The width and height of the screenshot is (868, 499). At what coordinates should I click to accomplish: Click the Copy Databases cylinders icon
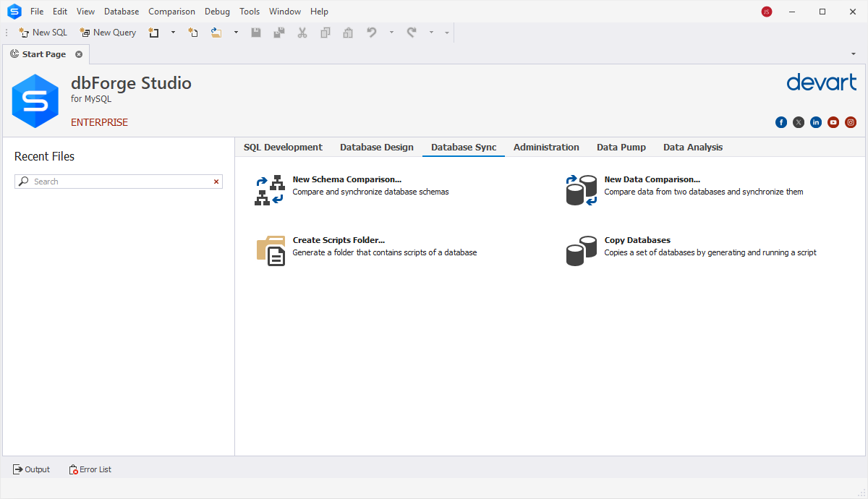pyautogui.click(x=582, y=251)
